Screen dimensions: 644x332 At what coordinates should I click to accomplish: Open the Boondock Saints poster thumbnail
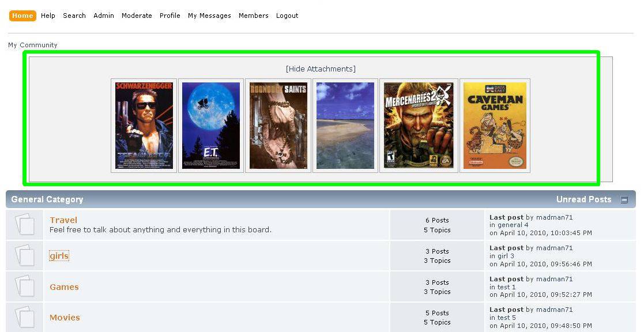tap(278, 126)
